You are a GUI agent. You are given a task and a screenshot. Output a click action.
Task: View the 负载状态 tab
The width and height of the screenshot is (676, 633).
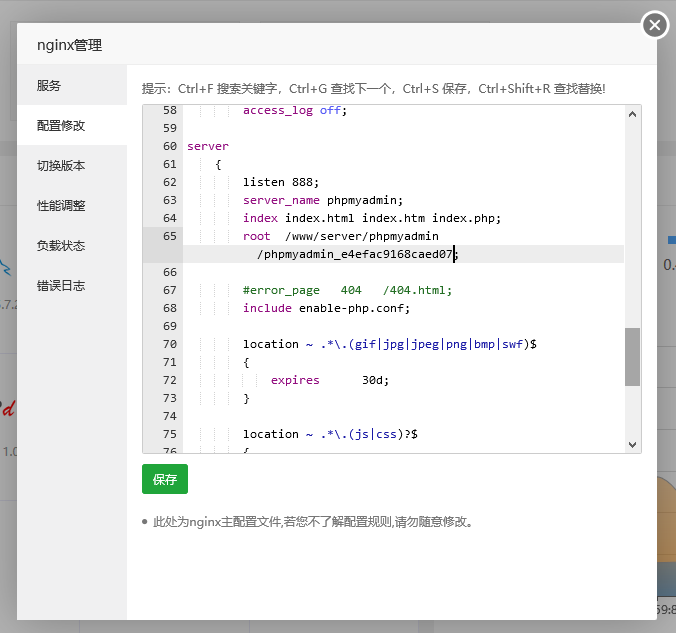(61, 246)
